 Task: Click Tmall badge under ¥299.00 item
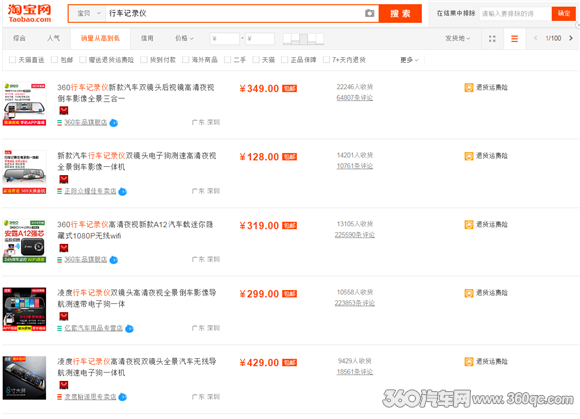tap(64, 316)
